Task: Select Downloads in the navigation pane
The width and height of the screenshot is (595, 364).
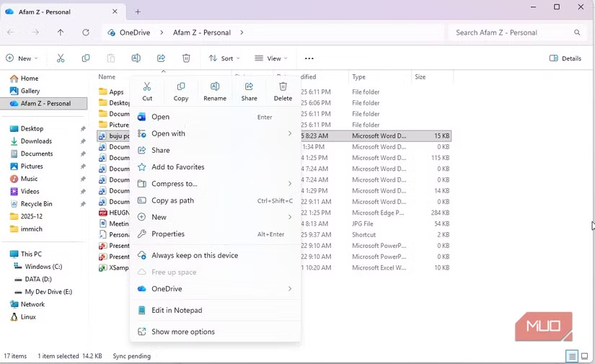Action: [x=36, y=141]
